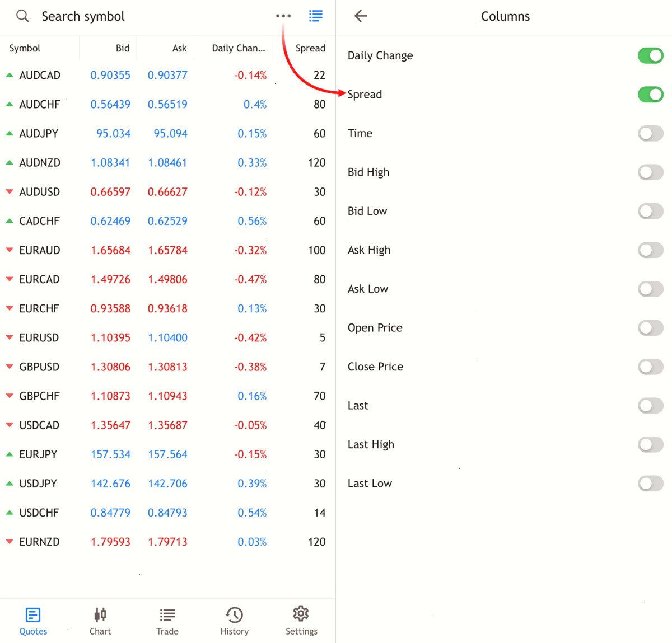Open the three-dots more options menu
672x643 pixels.
(283, 16)
